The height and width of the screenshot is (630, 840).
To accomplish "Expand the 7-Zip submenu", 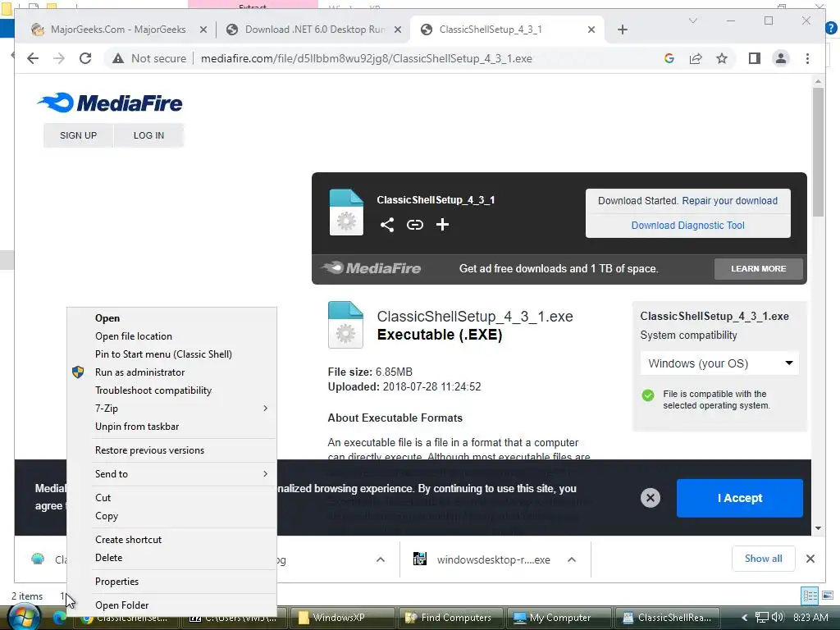I will tap(171, 409).
